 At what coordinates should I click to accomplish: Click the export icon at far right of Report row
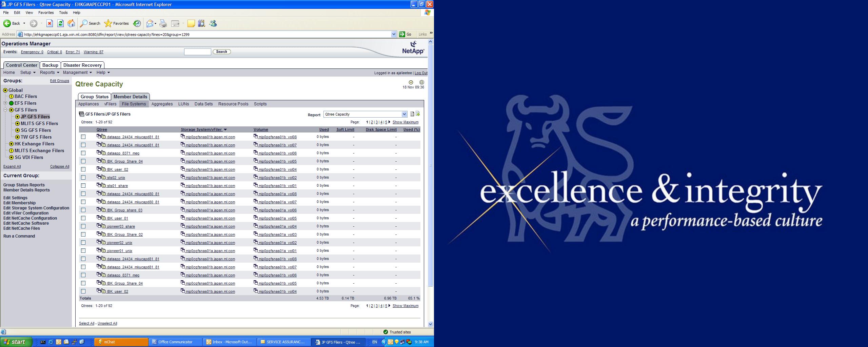(418, 114)
